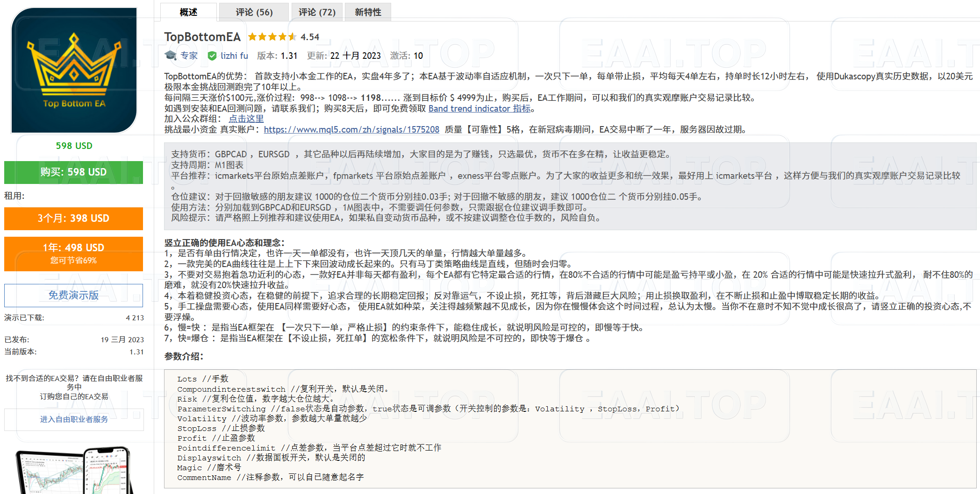Screen dimensions: 980x494
Task: Open the 评论 (56) tab
Action: tap(254, 12)
